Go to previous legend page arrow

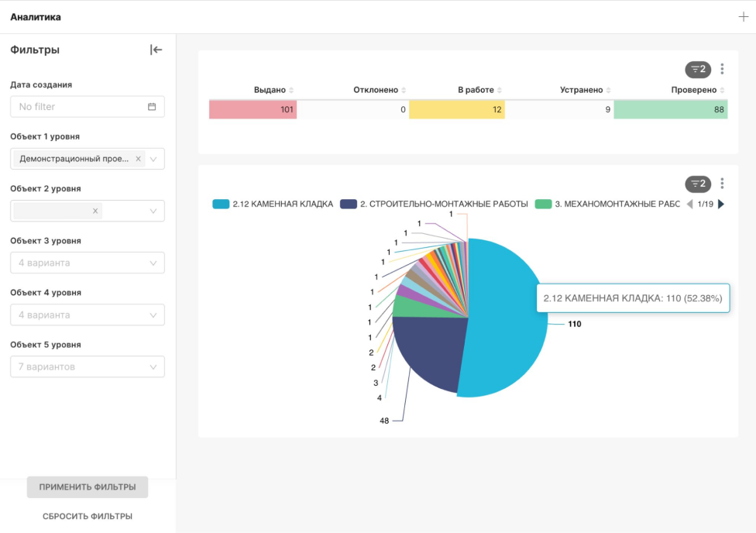(689, 205)
